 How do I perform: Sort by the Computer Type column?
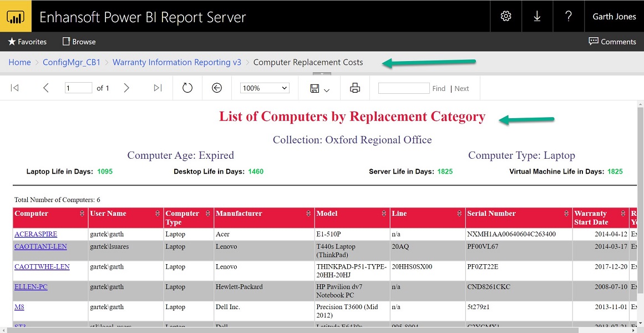[x=207, y=213]
